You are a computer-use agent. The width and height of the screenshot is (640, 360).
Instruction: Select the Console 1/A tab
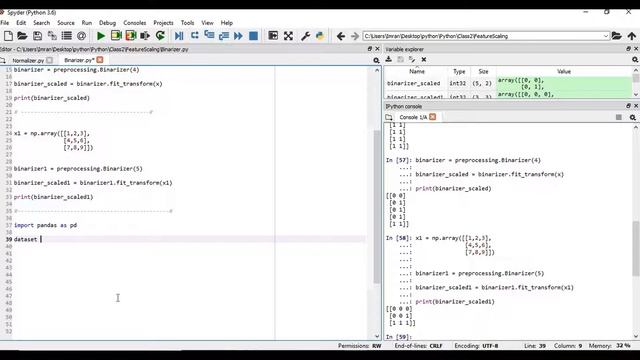tap(413, 117)
